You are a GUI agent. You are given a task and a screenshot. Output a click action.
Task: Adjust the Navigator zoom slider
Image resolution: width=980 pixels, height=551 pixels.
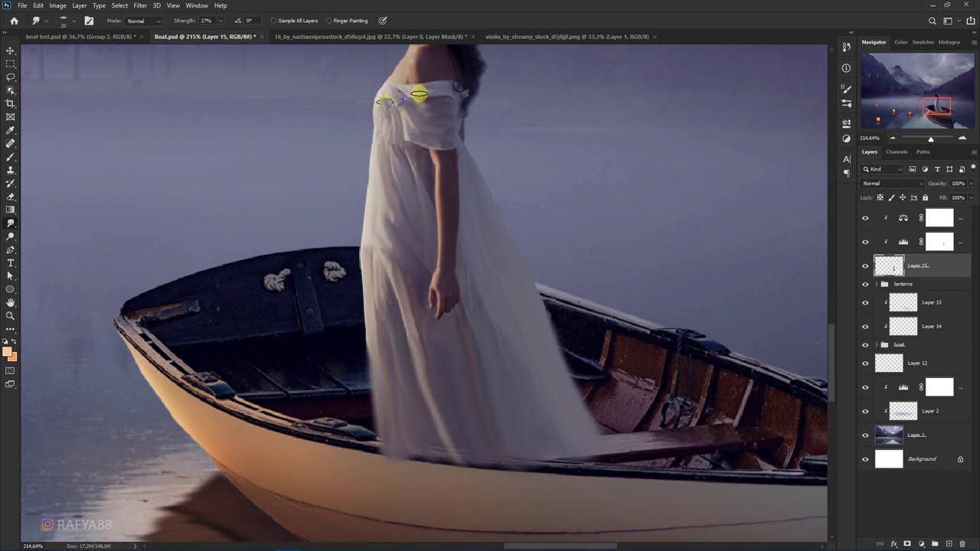click(x=930, y=139)
